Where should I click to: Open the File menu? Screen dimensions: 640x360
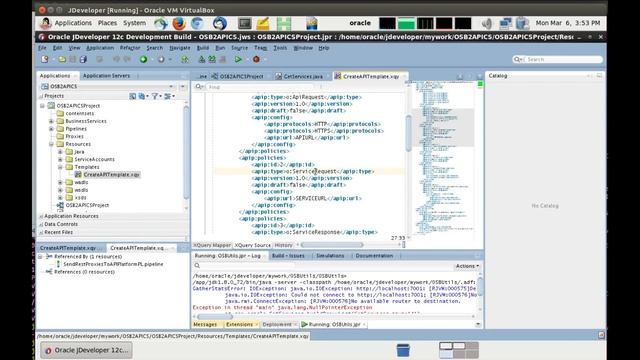(42, 48)
